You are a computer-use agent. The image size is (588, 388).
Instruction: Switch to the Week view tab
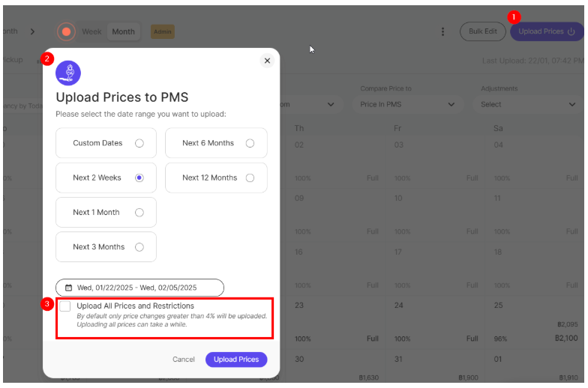[x=91, y=31]
